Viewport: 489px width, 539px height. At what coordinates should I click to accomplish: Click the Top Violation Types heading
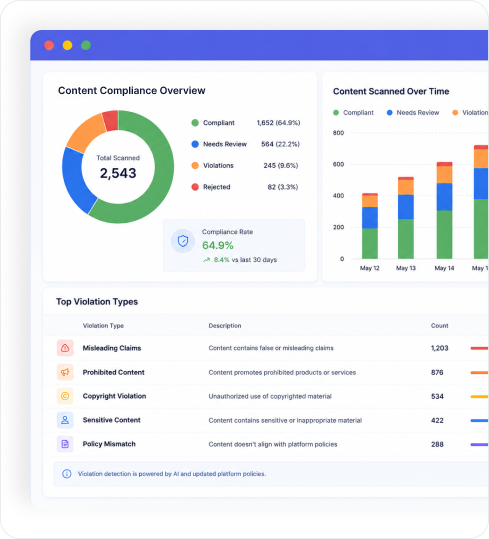click(97, 301)
